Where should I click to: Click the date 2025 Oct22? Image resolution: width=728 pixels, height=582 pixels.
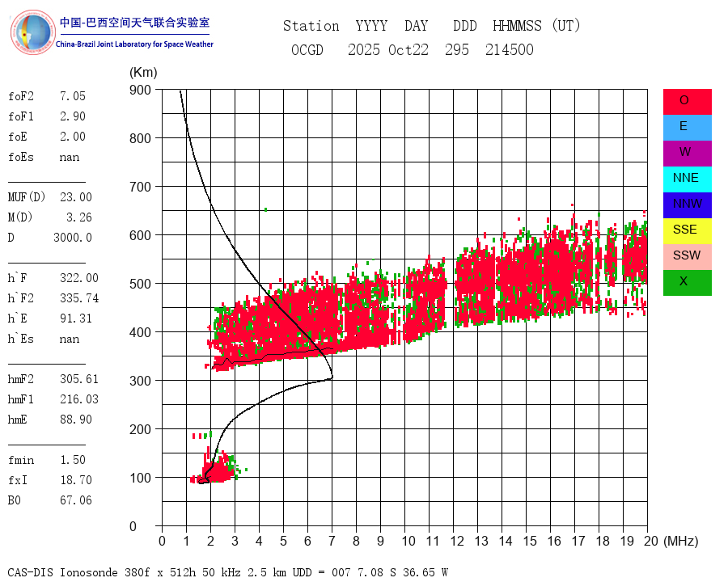(388, 49)
